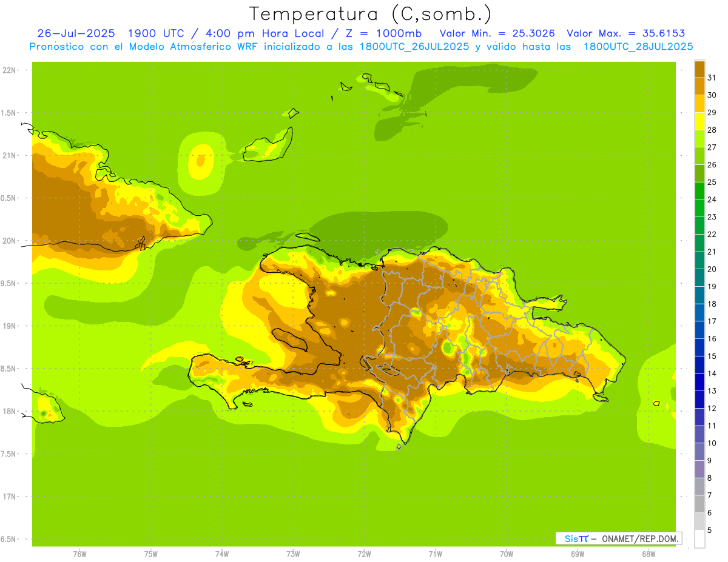Click the 'ONAMET/REP.DOM.' credit label

click(x=639, y=538)
